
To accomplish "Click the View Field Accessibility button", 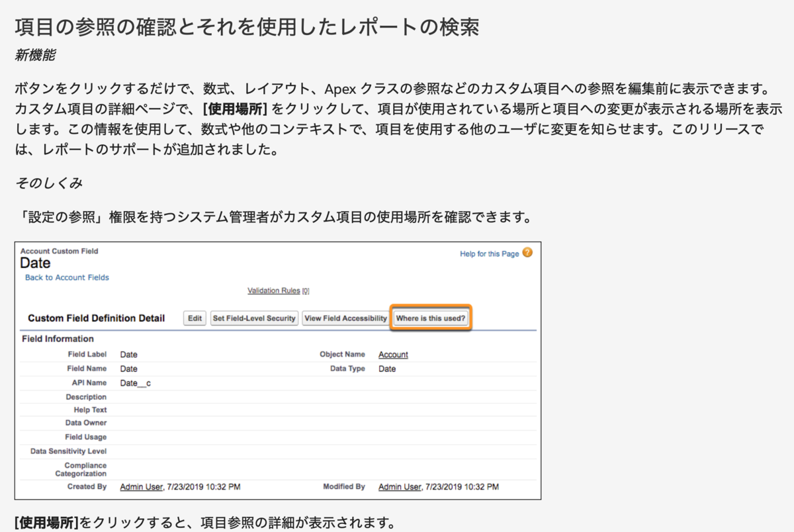I will click(x=345, y=318).
